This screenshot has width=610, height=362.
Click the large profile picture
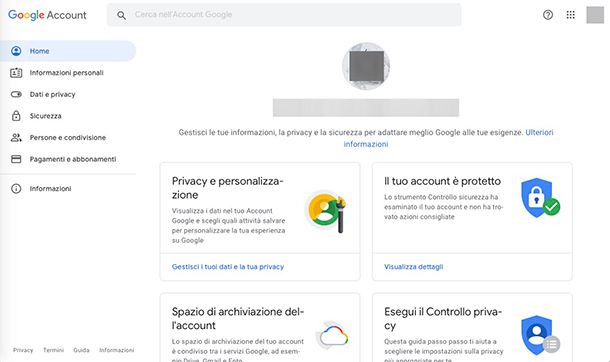pyautogui.click(x=366, y=66)
